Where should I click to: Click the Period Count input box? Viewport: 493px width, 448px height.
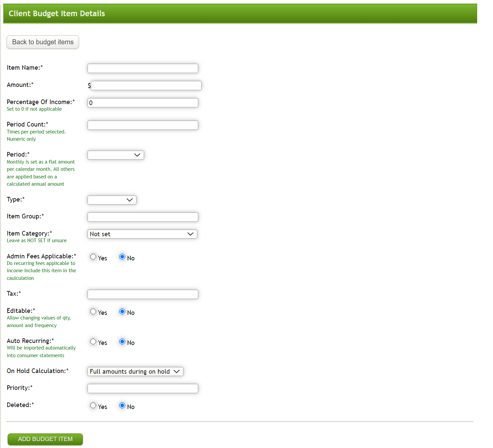pyautogui.click(x=142, y=125)
